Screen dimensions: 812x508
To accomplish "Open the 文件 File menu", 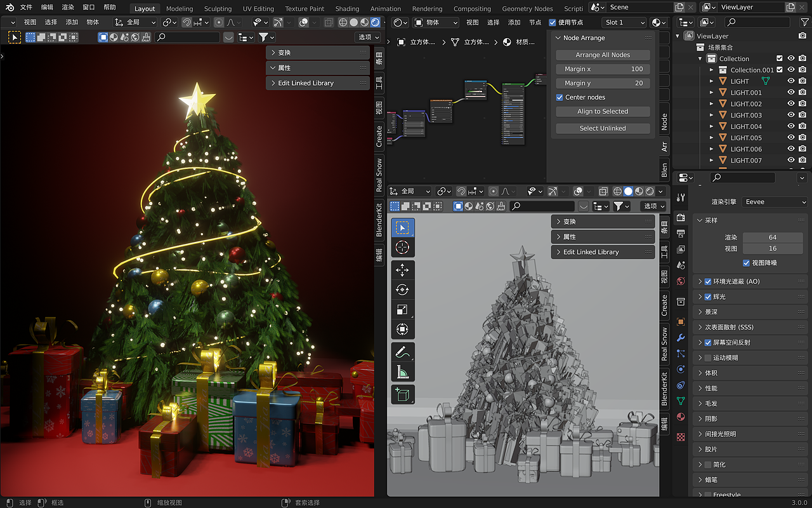I will click(26, 8).
